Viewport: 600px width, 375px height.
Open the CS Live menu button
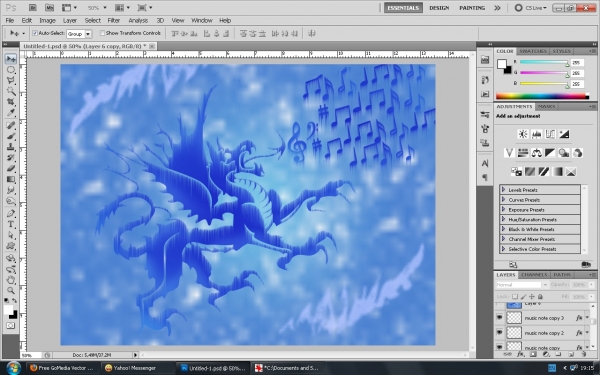pyautogui.click(x=531, y=8)
